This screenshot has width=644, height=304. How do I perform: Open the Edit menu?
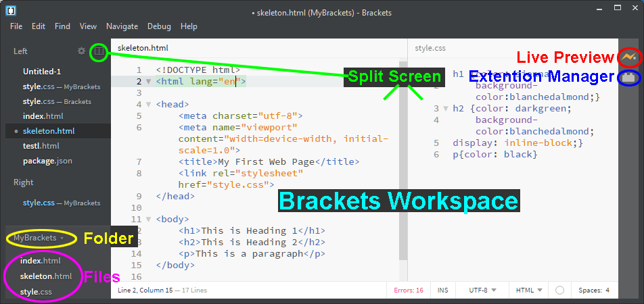click(x=39, y=26)
